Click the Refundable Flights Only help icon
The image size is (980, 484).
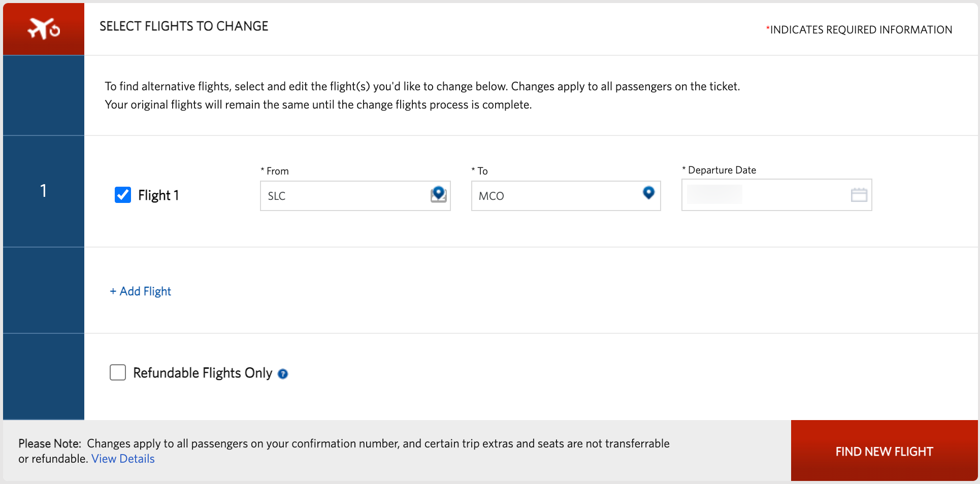[x=283, y=374]
